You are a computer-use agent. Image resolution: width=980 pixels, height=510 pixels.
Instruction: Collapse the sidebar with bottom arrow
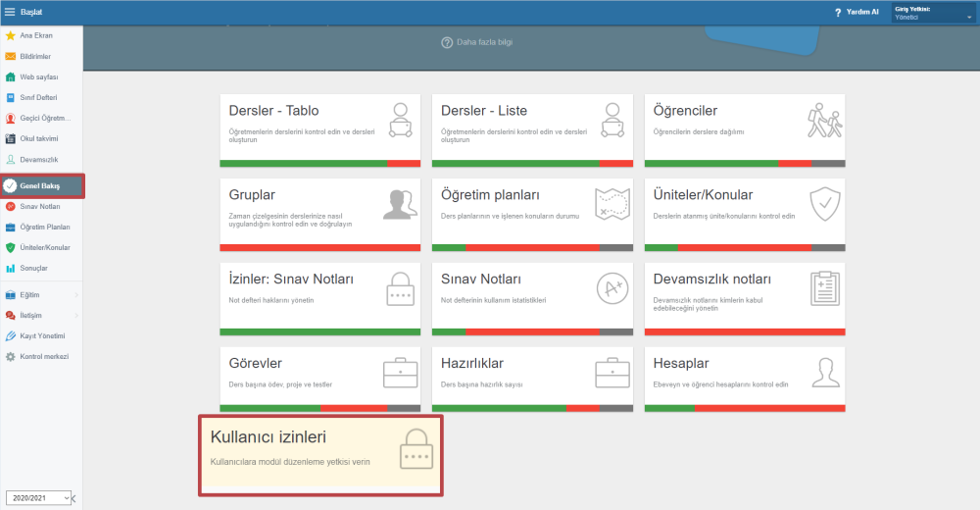(x=73, y=499)
